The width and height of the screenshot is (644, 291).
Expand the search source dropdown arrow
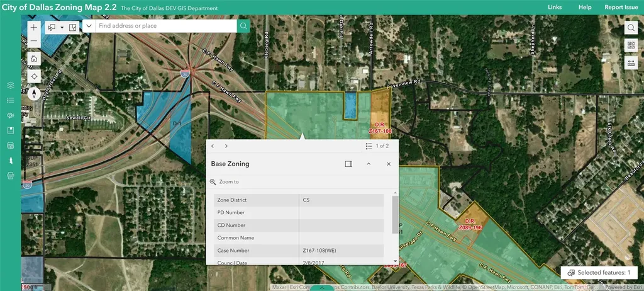[89, 26]
